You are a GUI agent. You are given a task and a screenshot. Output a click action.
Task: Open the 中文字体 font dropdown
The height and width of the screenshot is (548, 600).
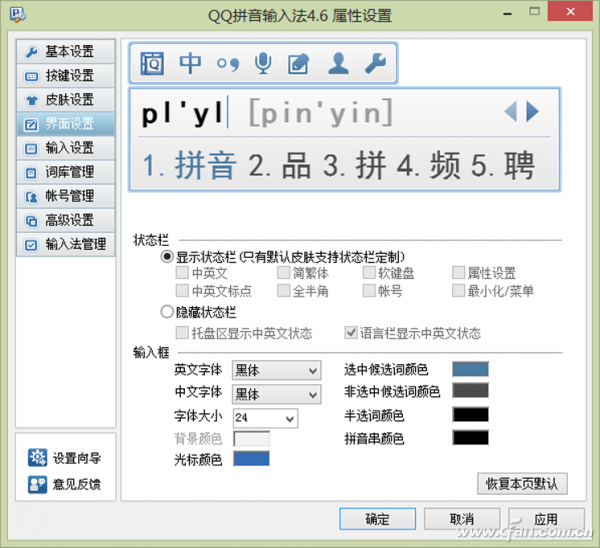tap(277, 394)
